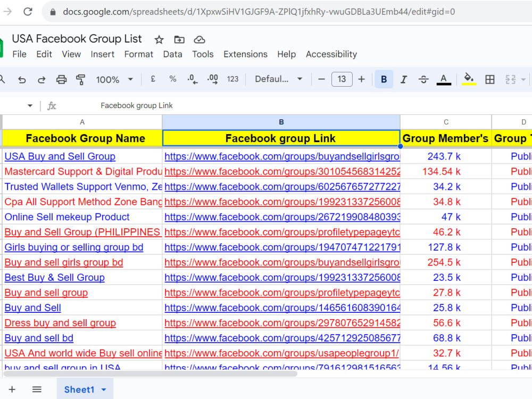532x399 pixels.
Task: Open the View menu
Action: (x=71, y=54)
